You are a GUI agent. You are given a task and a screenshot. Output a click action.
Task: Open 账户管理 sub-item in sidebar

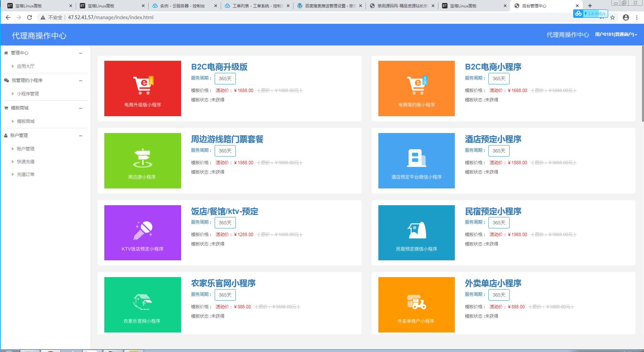click(26, 149)
